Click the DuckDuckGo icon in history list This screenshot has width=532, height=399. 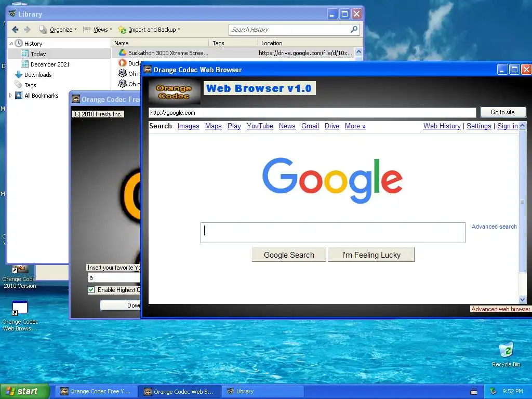pos(123,63)
